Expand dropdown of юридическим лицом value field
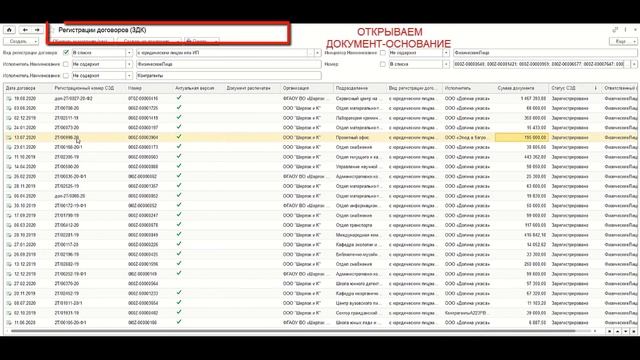The height and width of the screenshot is (360, 640). [318, 53]
